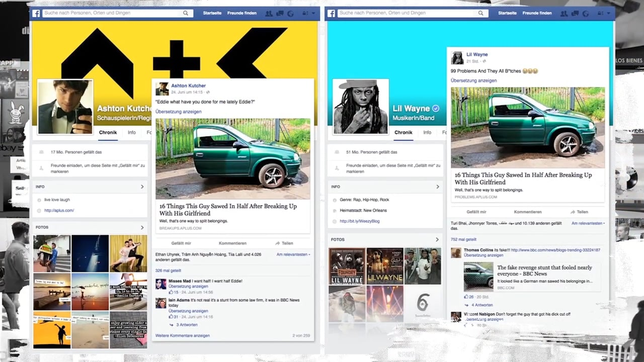Open friend requests icon on Ashton Kutcher's page
The width and height of the screenshot is (644, 362).
click(x=269, y=13)
